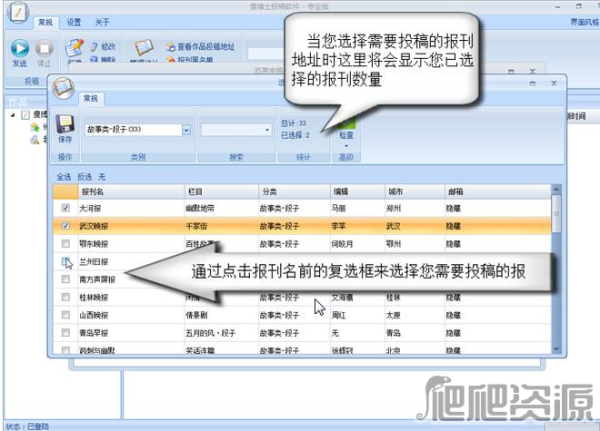600x431 pixels.
Task: Select the second child icon in main tree
Action: pos(35,140)
